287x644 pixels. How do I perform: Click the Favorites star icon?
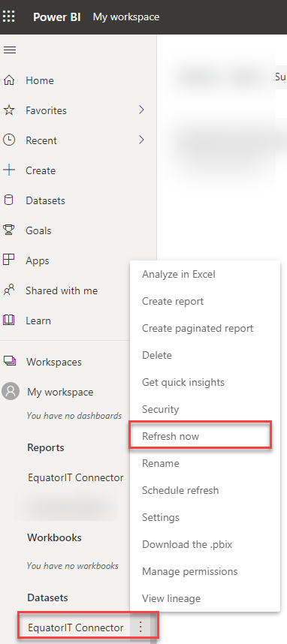click(x=8, y=110)
